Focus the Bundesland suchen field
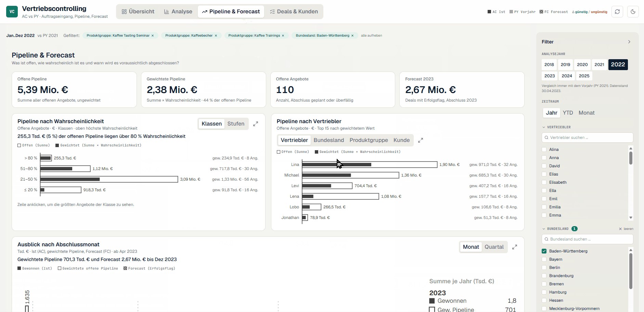The image size is (644, 312). (587, 239)
